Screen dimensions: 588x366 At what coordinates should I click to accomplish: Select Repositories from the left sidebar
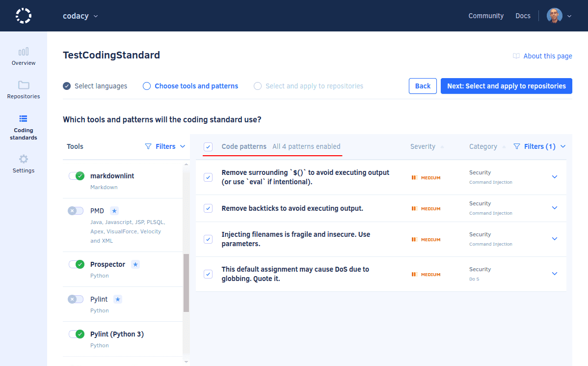click(23, 90)
